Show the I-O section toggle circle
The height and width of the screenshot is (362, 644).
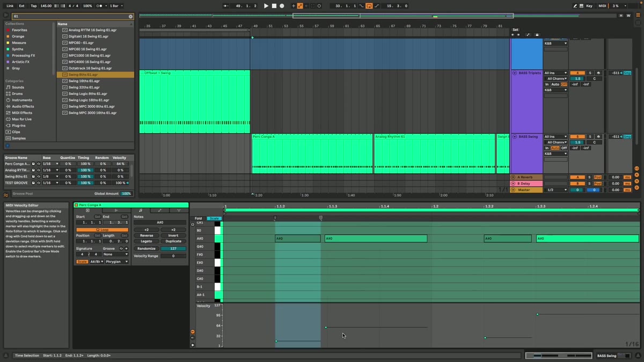636,168
